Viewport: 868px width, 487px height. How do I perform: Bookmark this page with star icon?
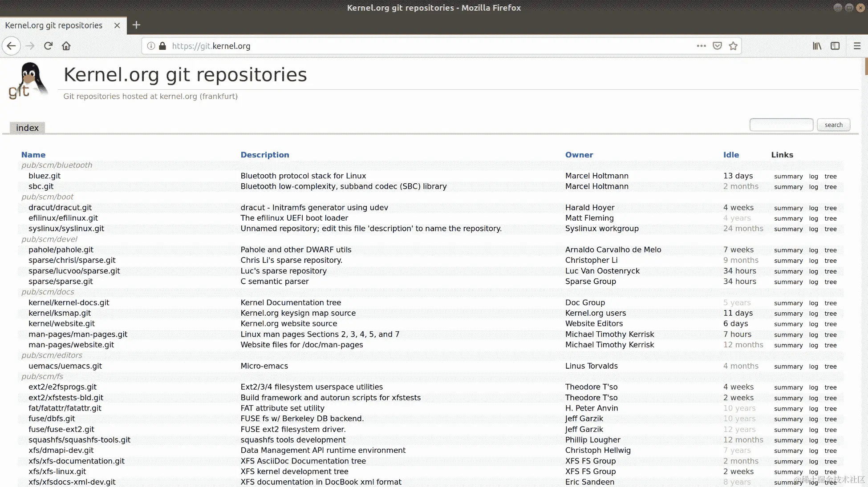click(733, 46)
